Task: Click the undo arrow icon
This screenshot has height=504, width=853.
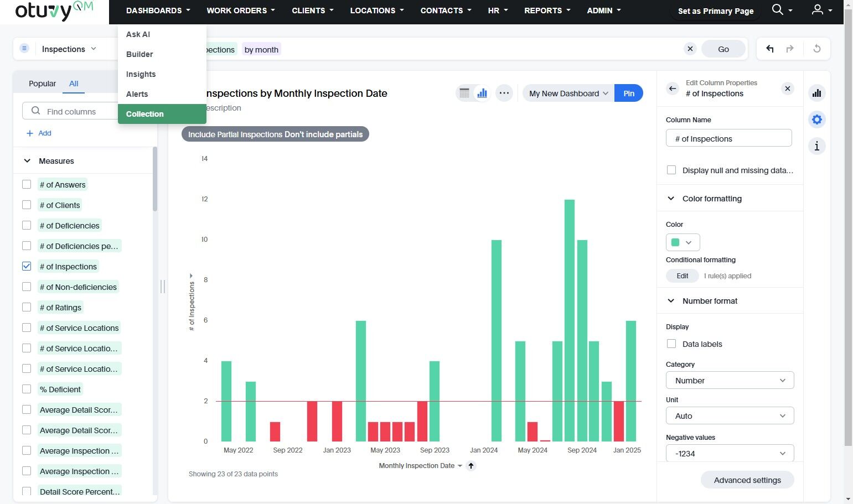Action: 769,49
